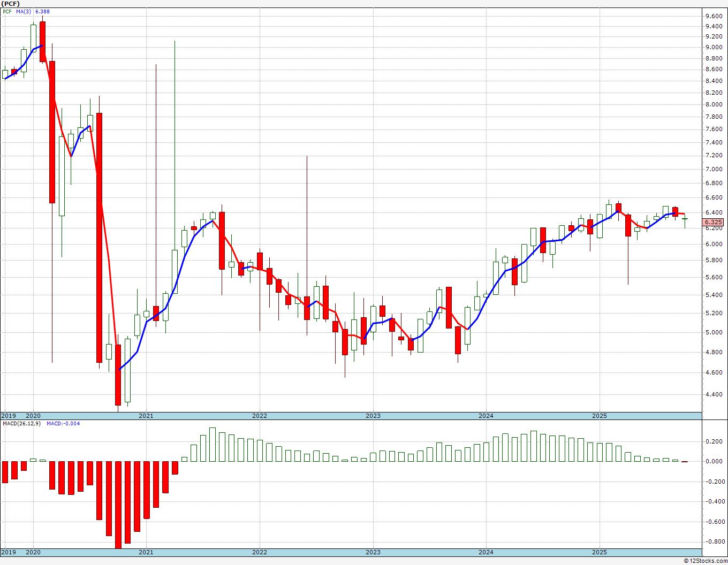Click 2025 on the price chart time axis
This screenshot has width=728, height=565.
(600, 416)
